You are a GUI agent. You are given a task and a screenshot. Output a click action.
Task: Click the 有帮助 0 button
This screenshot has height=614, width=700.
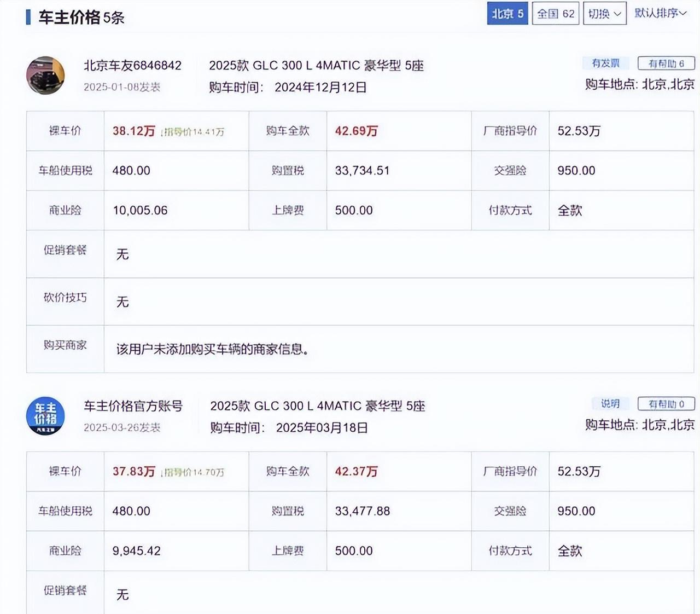666,404
